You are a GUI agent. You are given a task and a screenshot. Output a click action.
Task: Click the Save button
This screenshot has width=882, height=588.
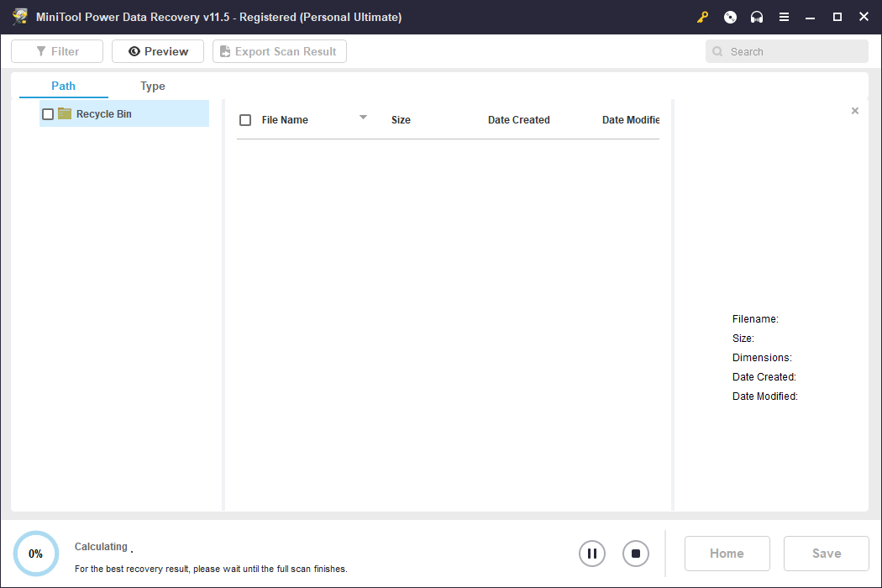[827, 554]
